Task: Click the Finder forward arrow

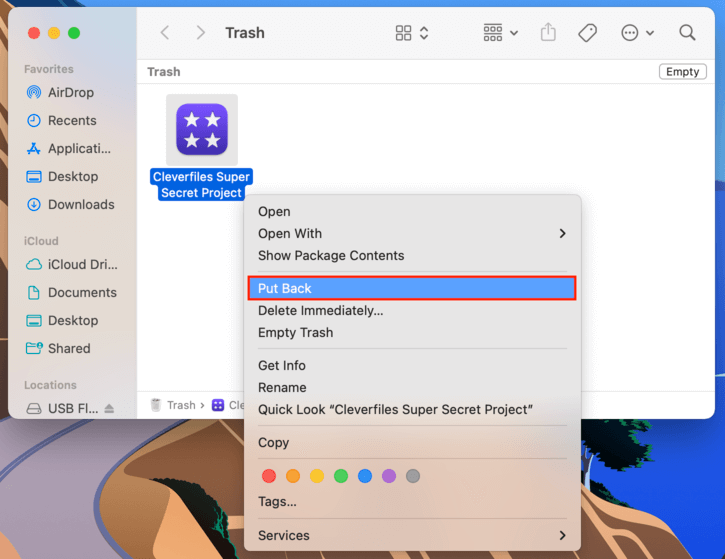Action: 200,33
